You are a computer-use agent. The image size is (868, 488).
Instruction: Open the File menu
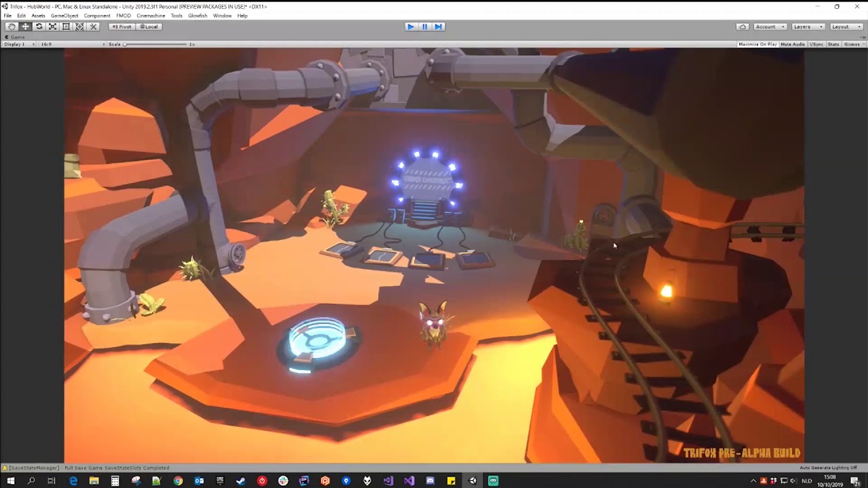[x=7, y=16]
